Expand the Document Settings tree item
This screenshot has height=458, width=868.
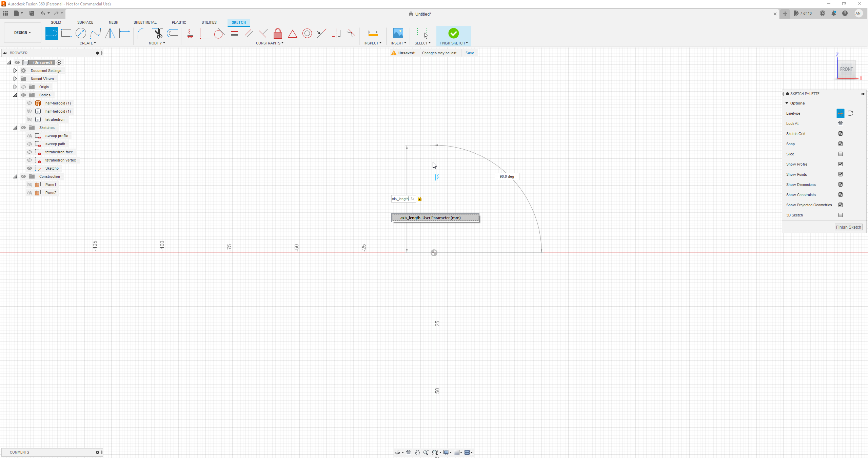(x=15, y=70)
